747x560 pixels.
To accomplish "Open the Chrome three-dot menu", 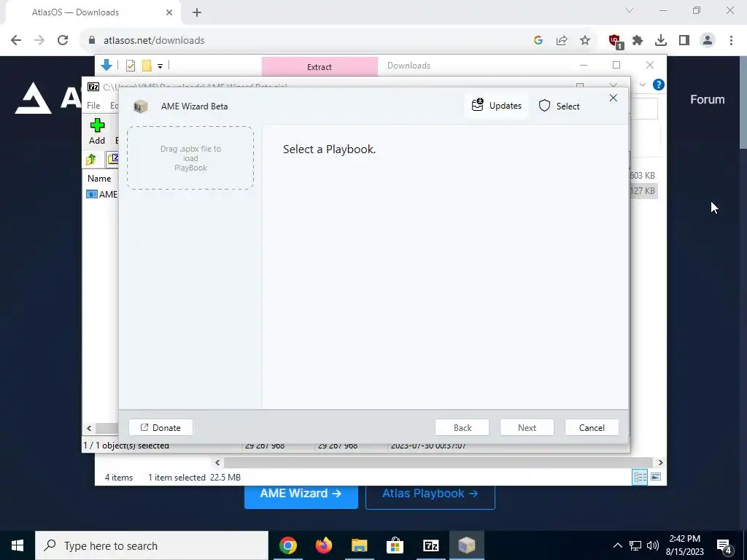I will click(x=731, y=41).
